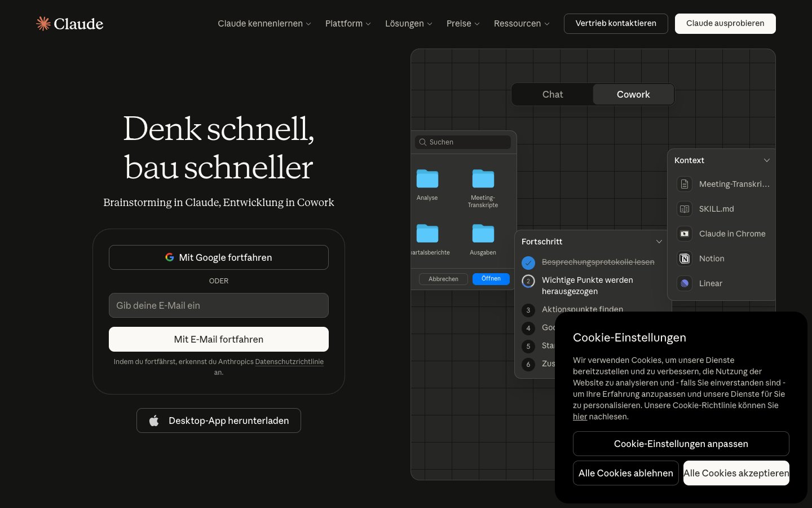Click the Apple icon on the download button
The image size is (812, 508).
click(153, 420)
